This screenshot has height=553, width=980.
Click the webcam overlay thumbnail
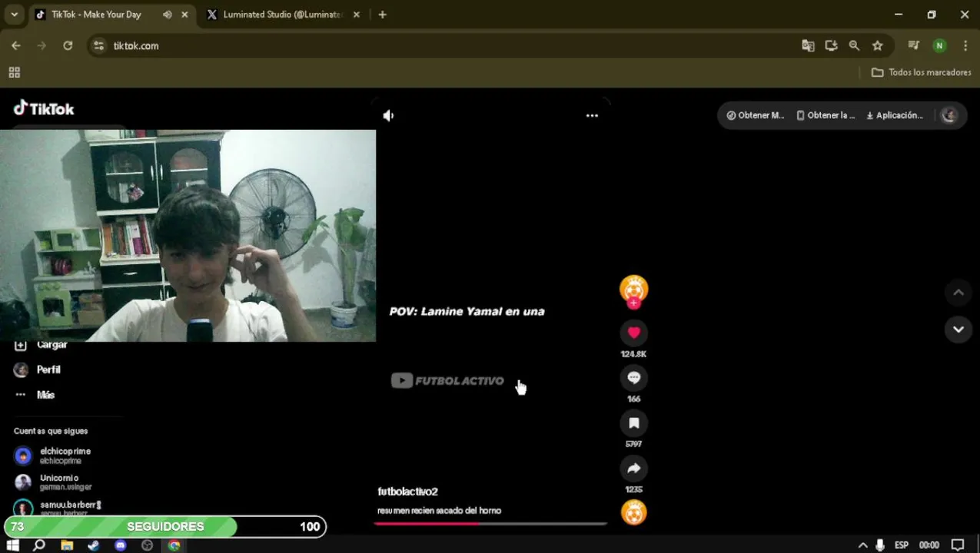[188, 235]
